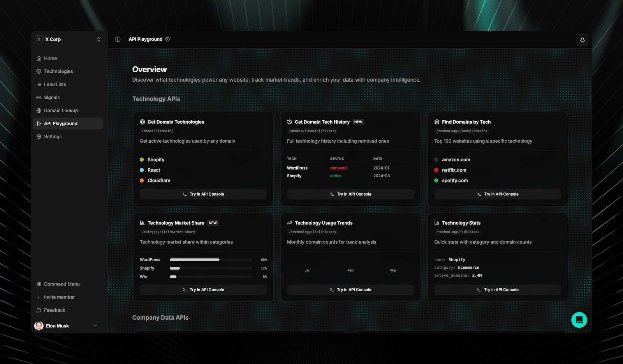Click Try in API Console on Technology Stats card
The height and width of the screenshot is (364, 623).
[498, 289]
